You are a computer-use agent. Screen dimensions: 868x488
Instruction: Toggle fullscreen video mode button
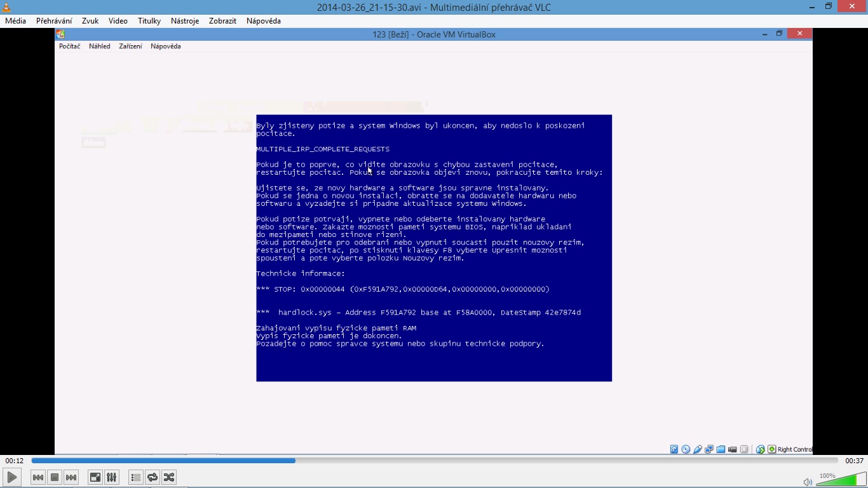[x=95, y=477]
